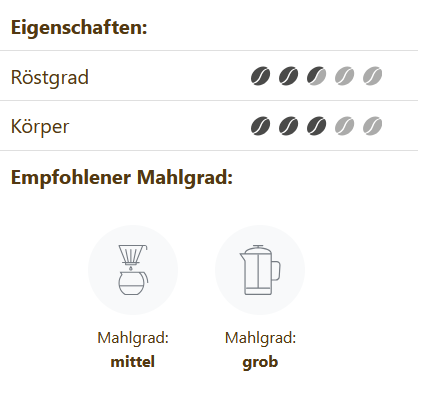Screen dimensions: 431x397
Task: Select the pour-over filter coffee icon
Action: pos(133,270)
